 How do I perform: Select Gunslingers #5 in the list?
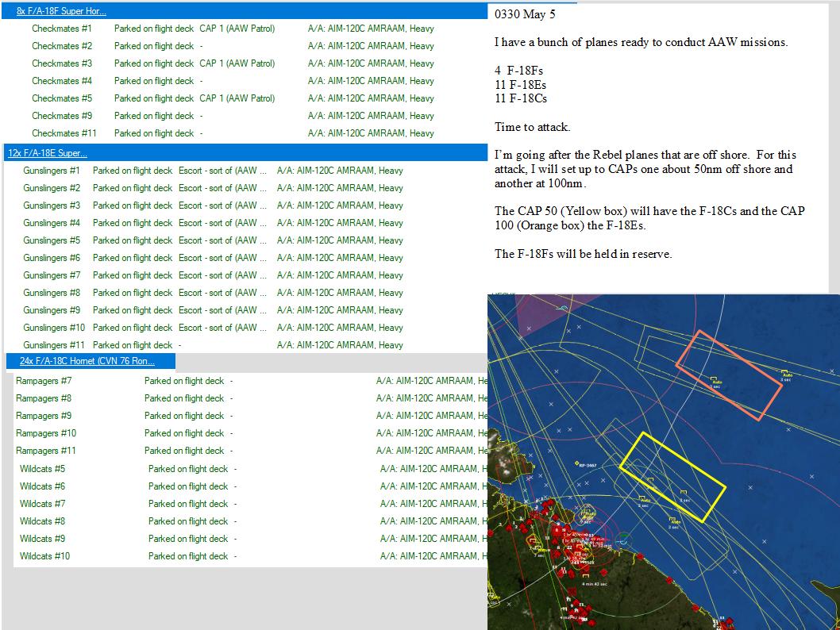tap(52, 240)
